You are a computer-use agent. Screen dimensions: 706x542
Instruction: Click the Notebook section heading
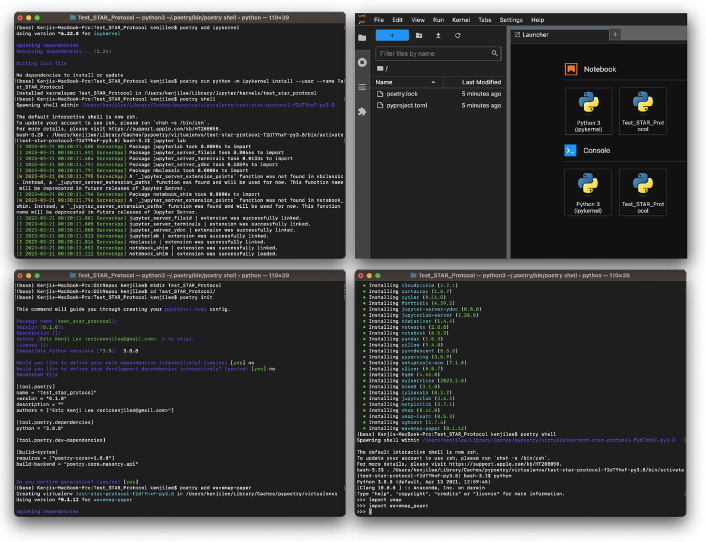[x=600, y=69]
